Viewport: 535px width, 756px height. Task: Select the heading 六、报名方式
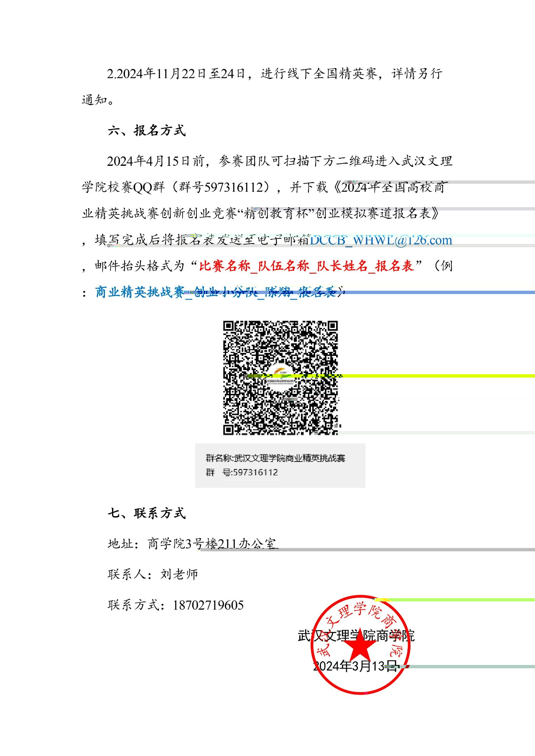[146, 131]
